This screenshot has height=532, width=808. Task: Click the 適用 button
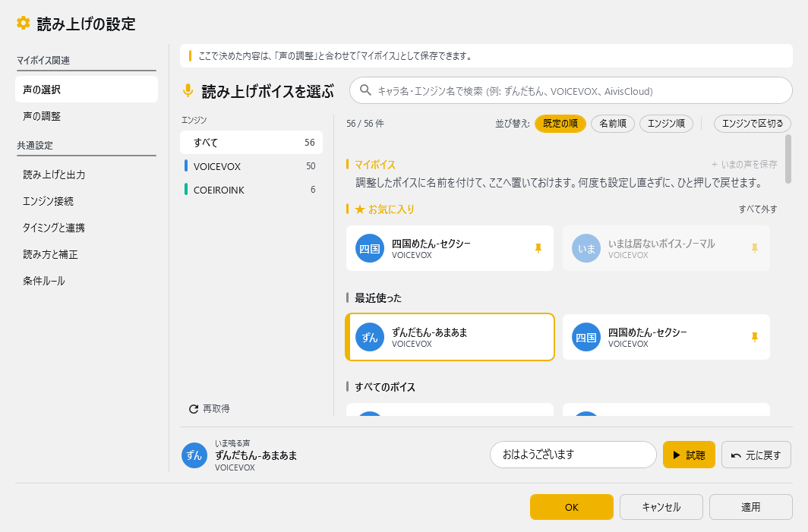(x=751, y=507)
